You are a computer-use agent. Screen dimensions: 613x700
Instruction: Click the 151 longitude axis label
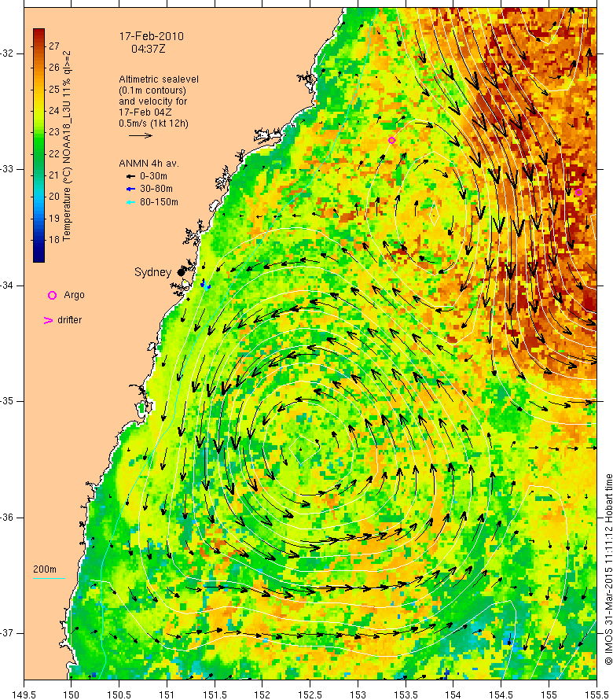167,694
